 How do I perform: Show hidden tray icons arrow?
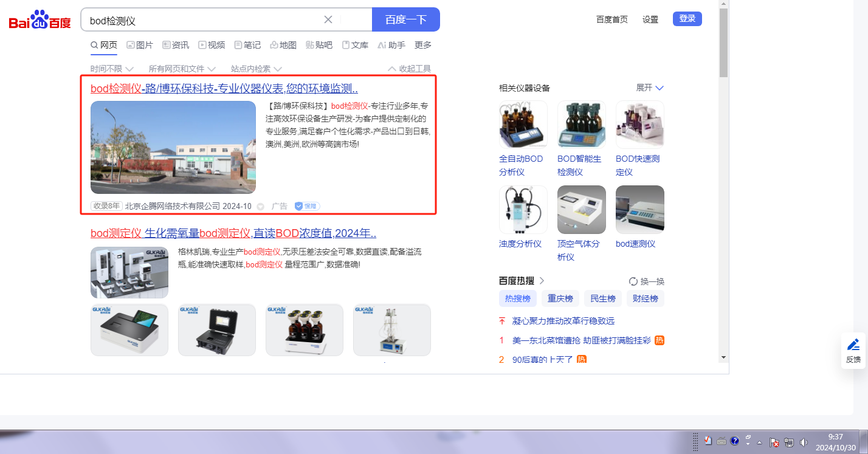pyautogui.click(x=759, y=442)
